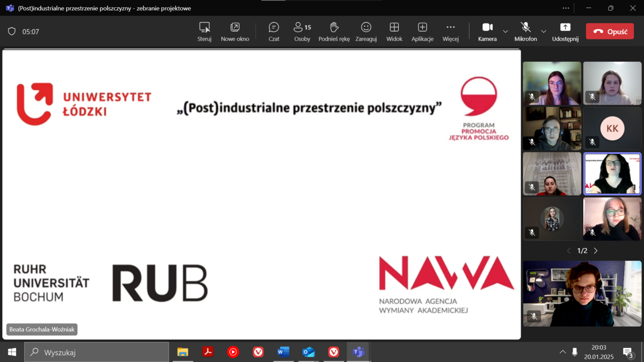Leave meeting with Opuść button
This screenshot has height=362, width=644.
point(610,32)
